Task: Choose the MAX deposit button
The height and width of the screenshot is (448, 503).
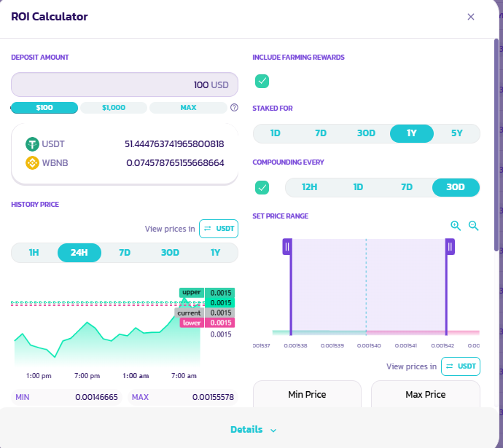Action: [x=188, y=108]
